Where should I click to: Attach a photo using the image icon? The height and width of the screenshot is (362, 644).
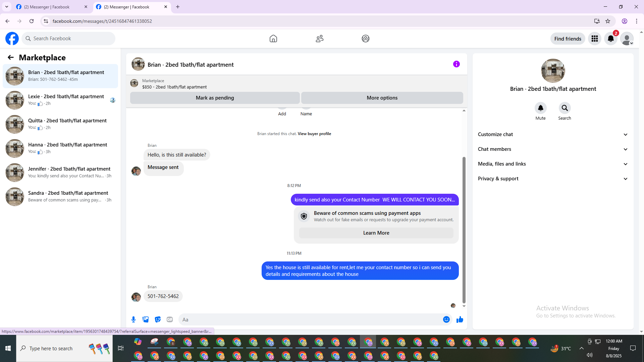tap(146, 319)
